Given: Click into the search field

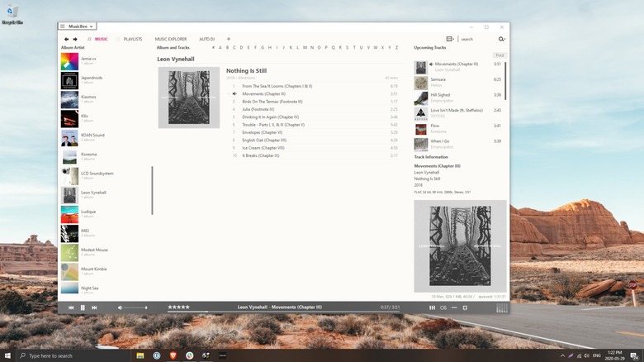Looking at the screenshot, I should point(478,39).
